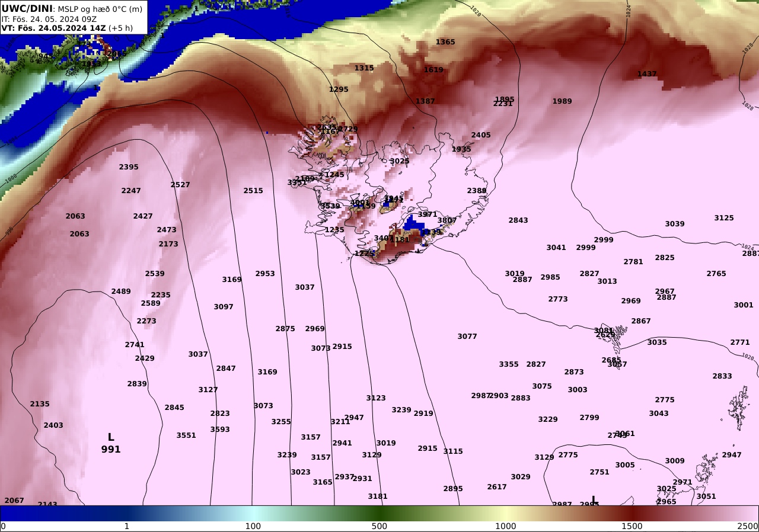Click the height value 3807
The height and width of the screenshot is (532, 759).
pos(447,220)
